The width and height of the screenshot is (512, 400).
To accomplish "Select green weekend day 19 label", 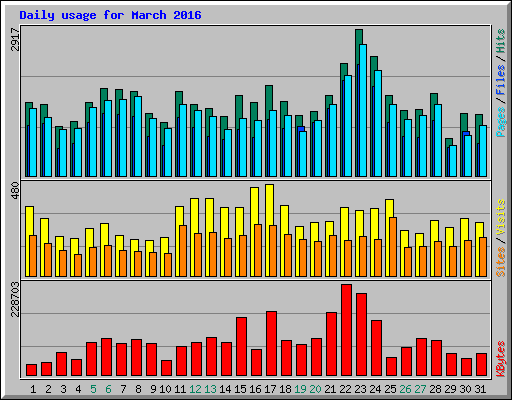I will (x=300, y=389).
